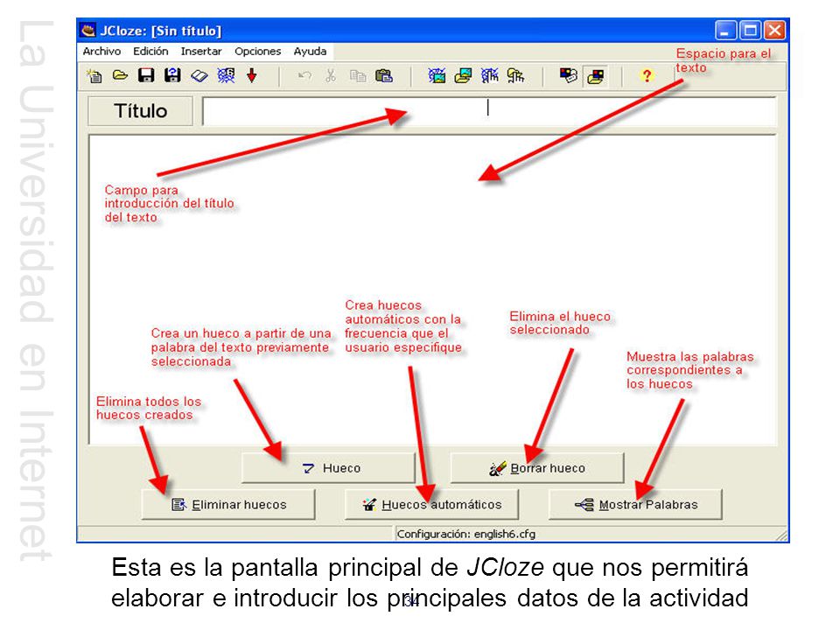
Task: Click the Eliminar huecos button
Action: pyautogui.click(x=228, y=505)
